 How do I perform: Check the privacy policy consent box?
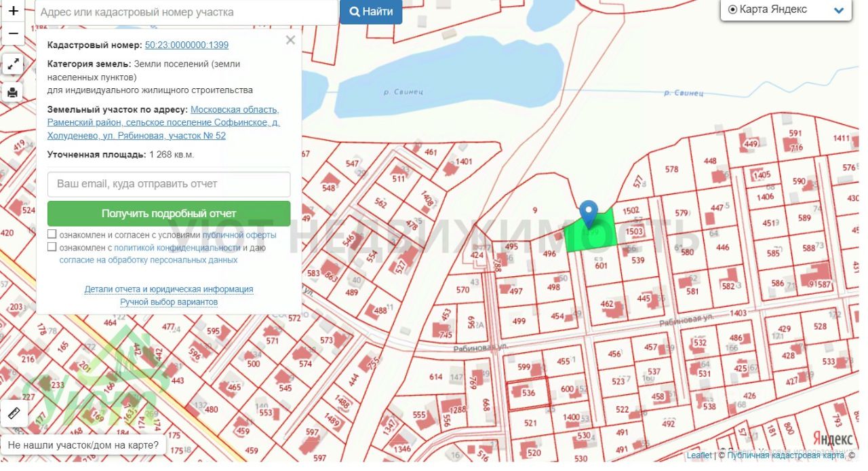point(52,247)
